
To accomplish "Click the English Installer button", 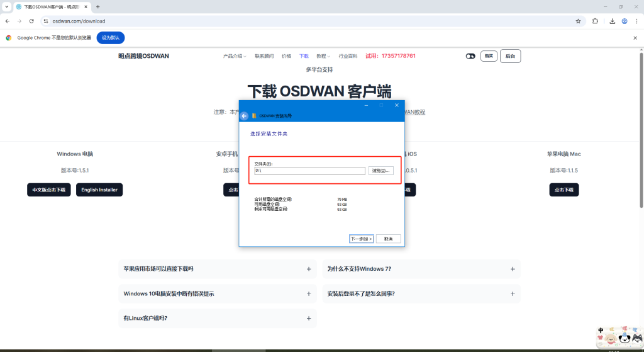I will [x=99, y=190].
